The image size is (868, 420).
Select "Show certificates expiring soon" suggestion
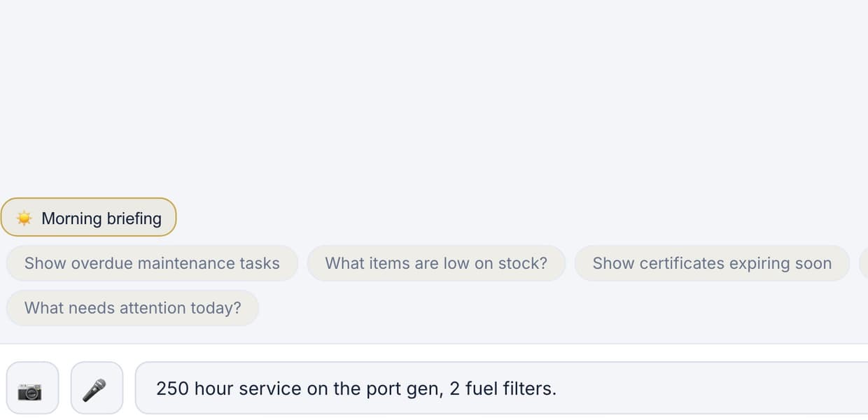tap(712, 263)
